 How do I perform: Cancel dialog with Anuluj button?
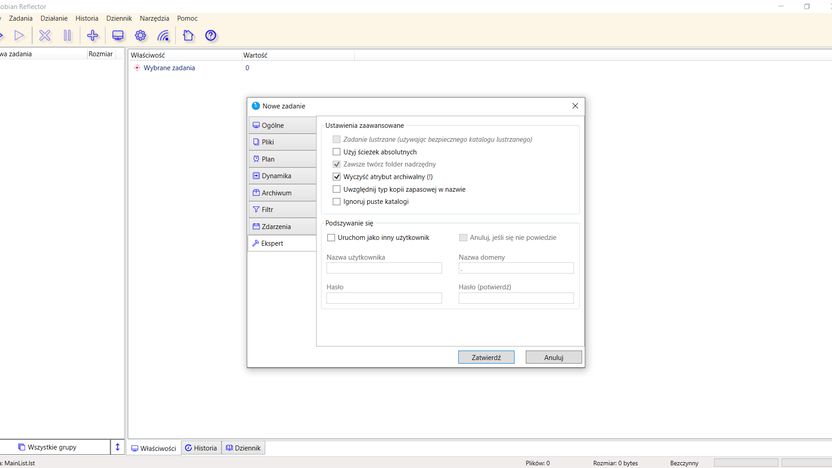(553, 358)
